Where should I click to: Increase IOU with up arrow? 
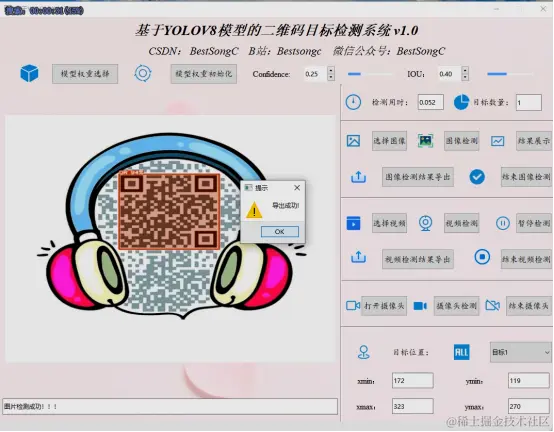pyautogui.click(x=465, y=70)
